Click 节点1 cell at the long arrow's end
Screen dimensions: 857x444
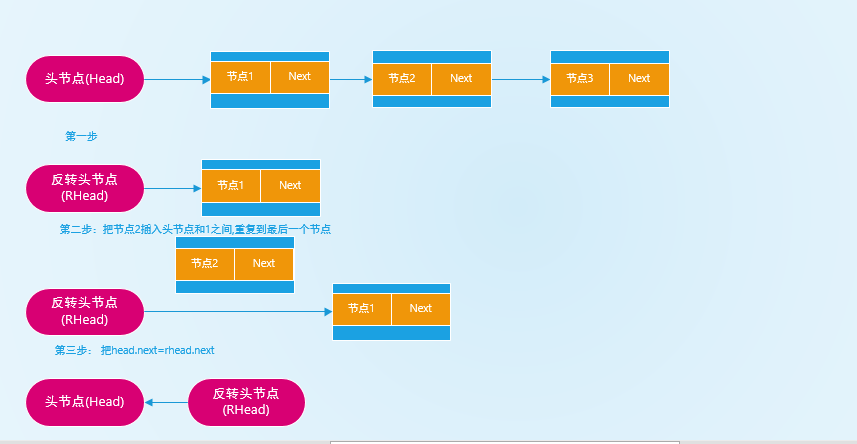[x=362, y=309]
